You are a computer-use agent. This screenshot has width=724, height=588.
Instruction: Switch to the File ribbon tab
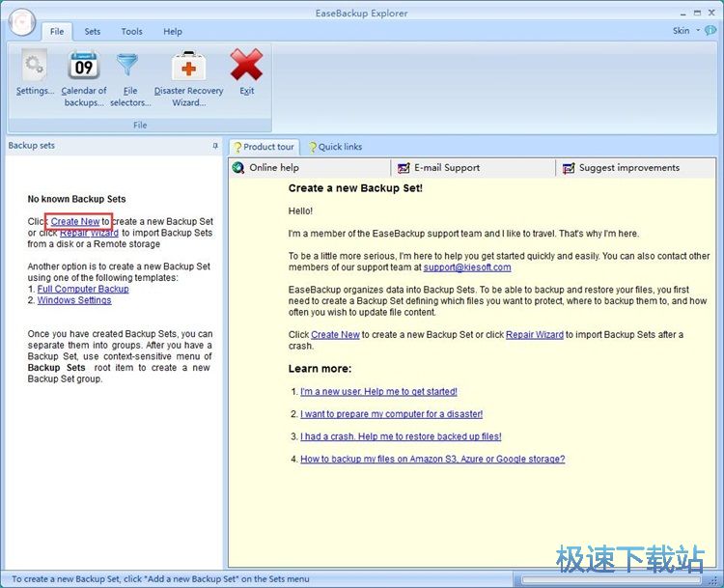[57, 32]
